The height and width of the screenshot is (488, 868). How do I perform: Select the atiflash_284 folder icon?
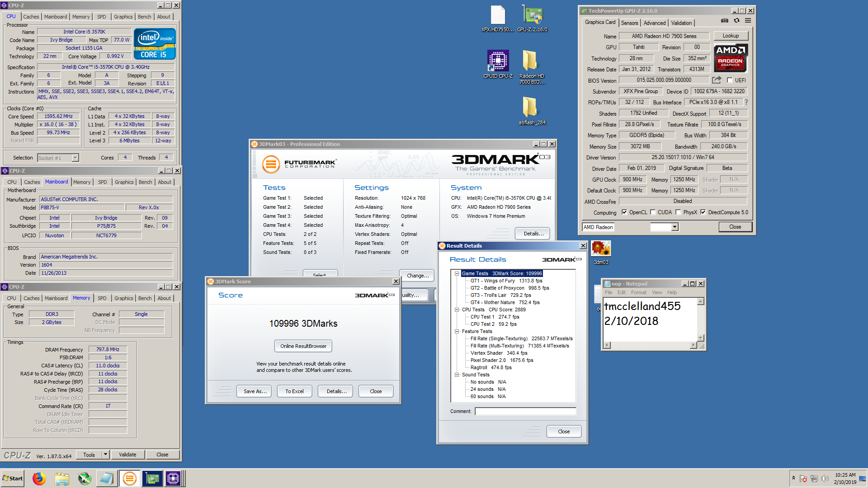532,111
